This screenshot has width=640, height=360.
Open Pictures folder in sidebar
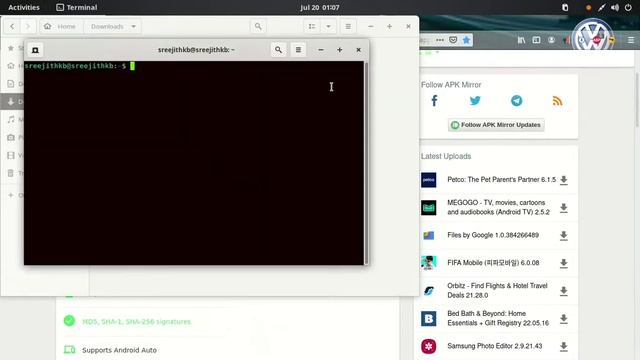click(12, 137)
